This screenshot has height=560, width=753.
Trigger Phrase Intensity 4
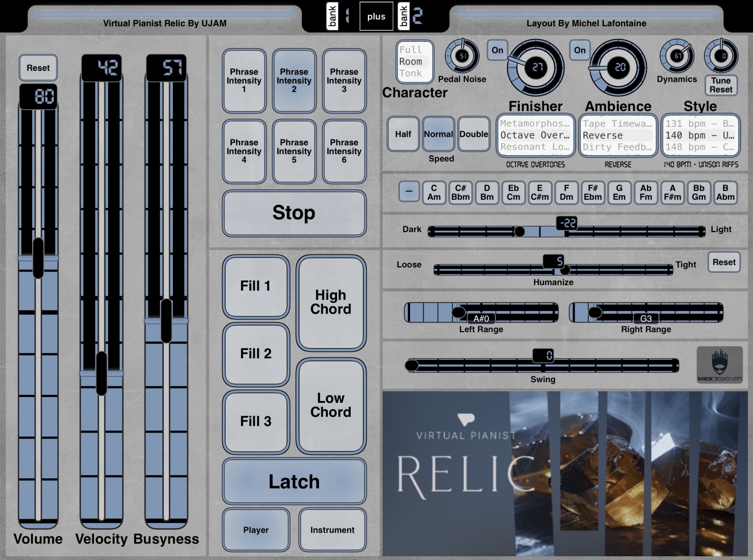pyautogui.click(x=244, y=151)
